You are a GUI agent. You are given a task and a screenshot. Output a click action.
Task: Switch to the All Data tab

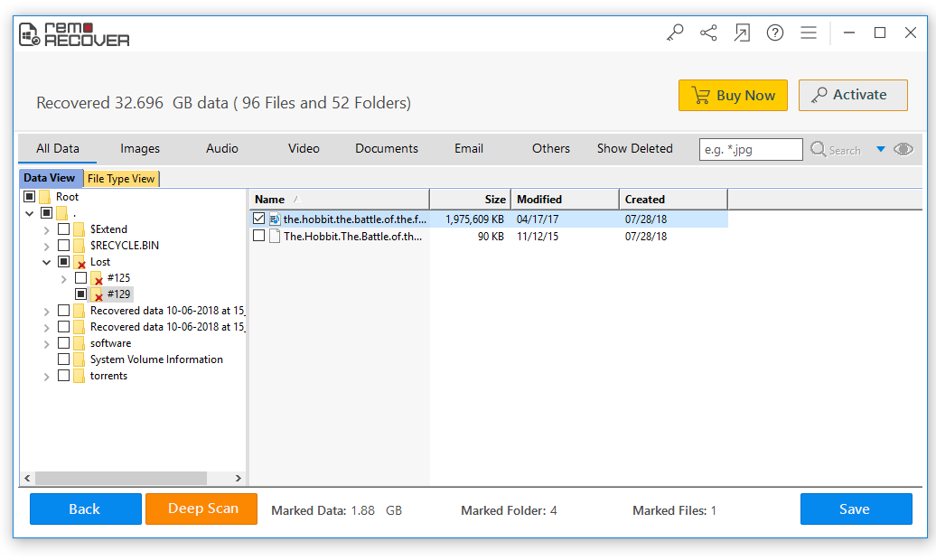[57, 149]
